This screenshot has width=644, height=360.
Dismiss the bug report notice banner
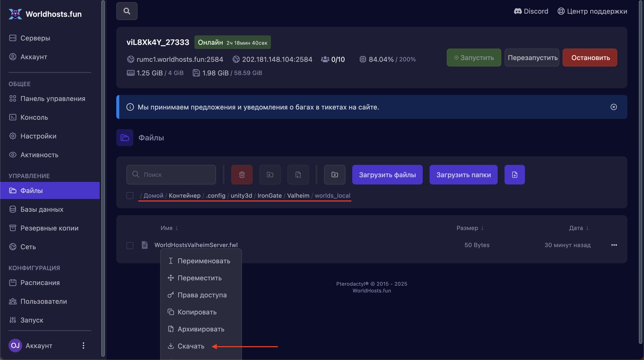click(x=614, y=107)
